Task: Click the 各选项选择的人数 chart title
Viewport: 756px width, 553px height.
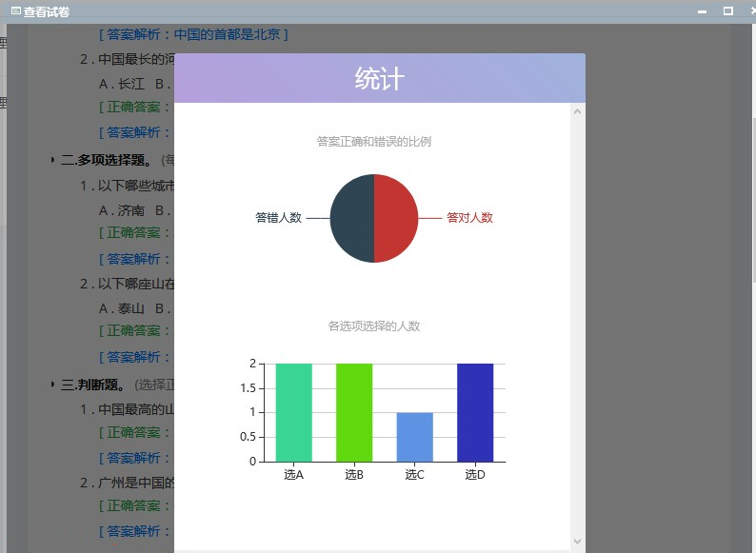Action: [x=373, y=326]
